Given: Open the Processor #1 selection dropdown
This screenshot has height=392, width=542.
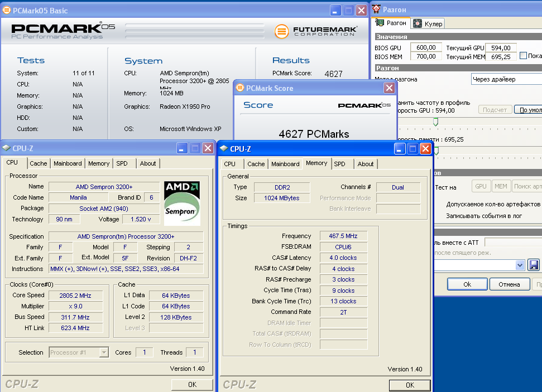Looking at the screenshot, I should pyautogui.click(x=103, y=352).
